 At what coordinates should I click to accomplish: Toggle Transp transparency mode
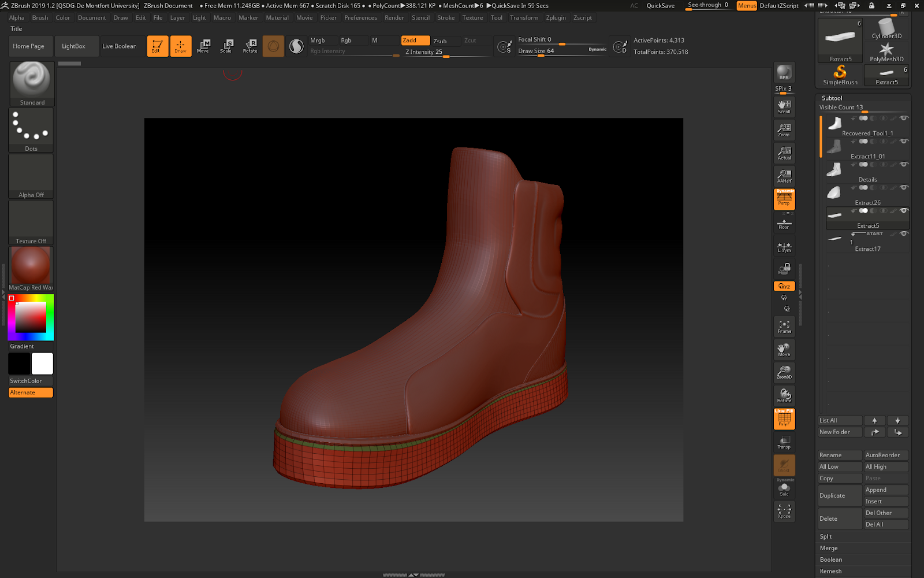784,442
